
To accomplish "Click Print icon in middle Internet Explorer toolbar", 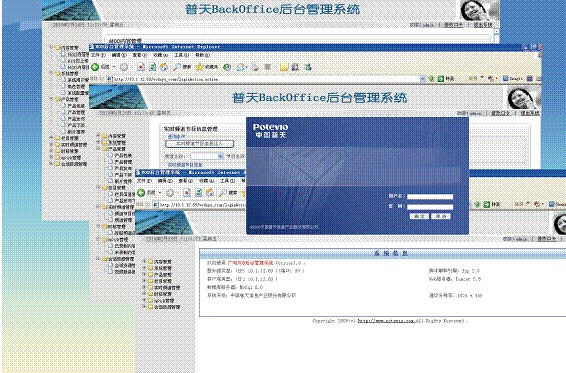I will 255,67.
